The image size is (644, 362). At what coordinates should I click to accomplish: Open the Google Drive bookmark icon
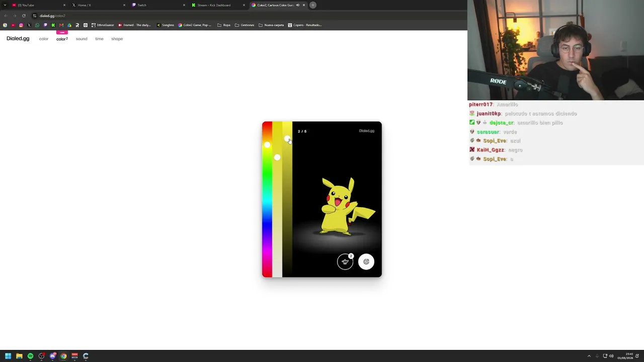pyautogui.click(x=69, y=25)
